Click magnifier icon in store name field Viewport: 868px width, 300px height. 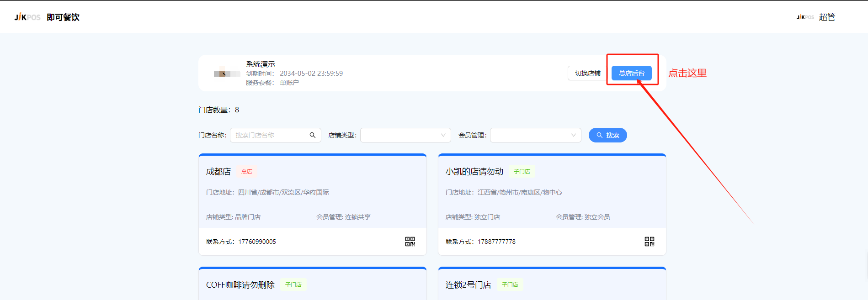(x=313, y=135)
